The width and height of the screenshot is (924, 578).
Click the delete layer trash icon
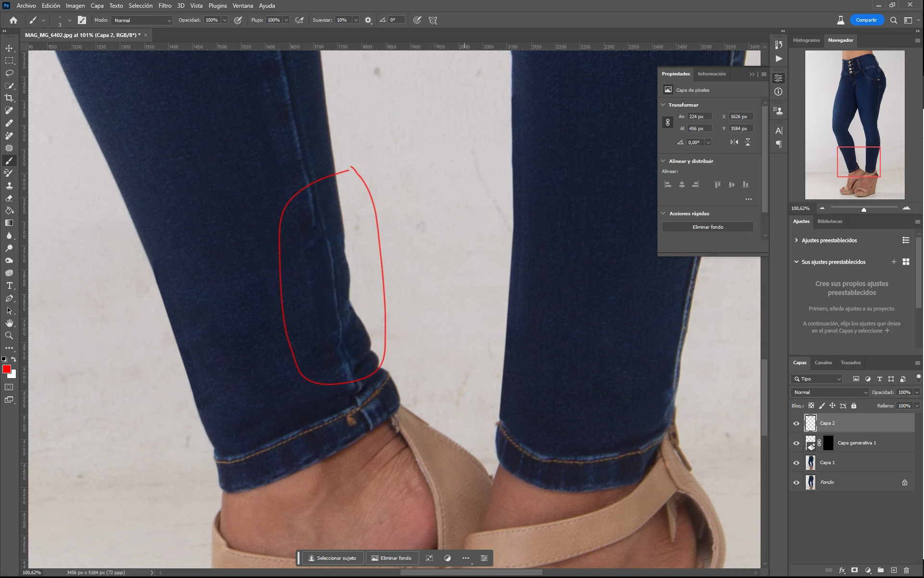coord(906,570)
